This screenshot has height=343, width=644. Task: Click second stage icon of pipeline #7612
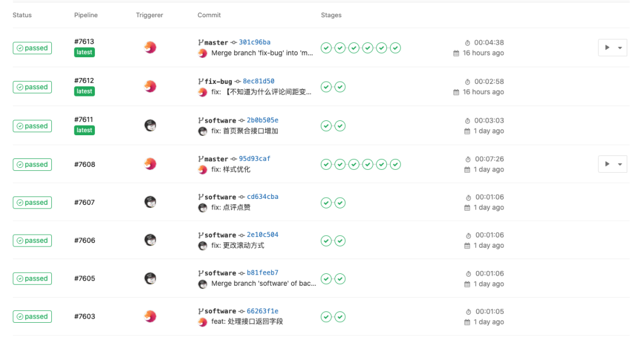point(340,87)
